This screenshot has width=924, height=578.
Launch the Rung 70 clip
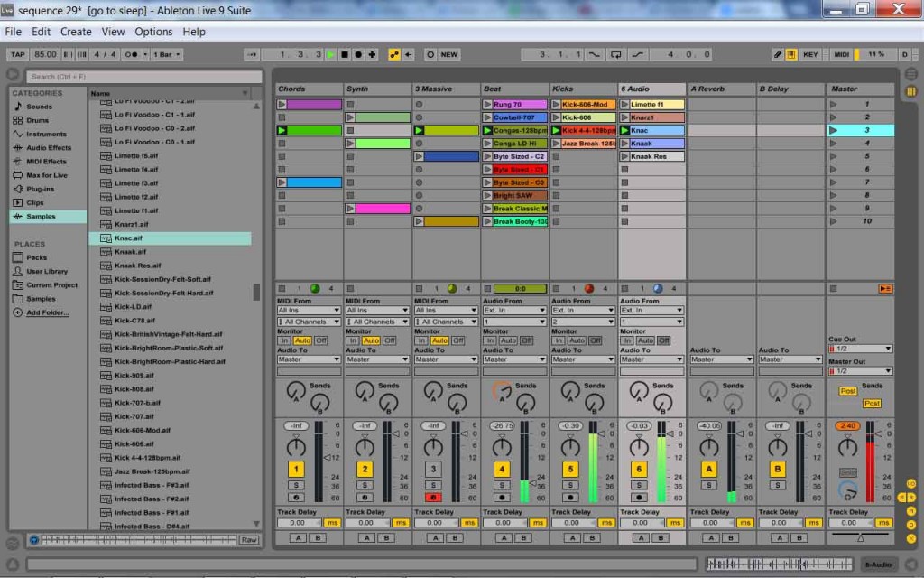tap(487, 105)
